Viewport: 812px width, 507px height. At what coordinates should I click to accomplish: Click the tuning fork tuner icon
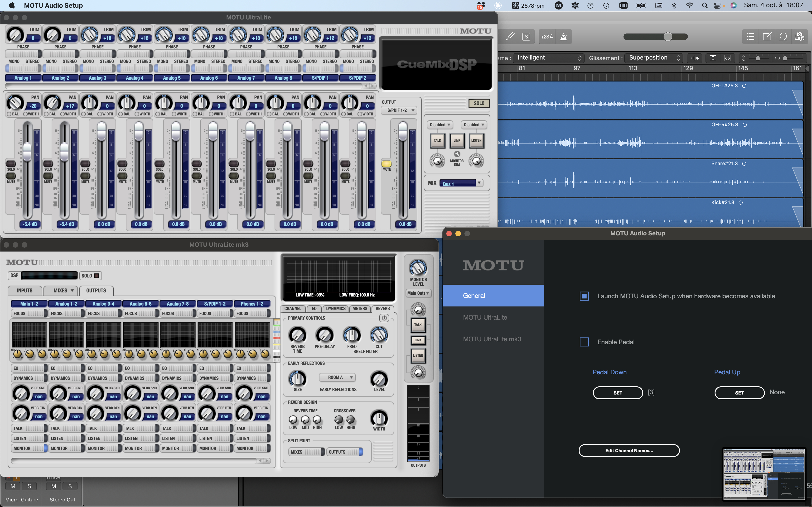click(510, 36)
